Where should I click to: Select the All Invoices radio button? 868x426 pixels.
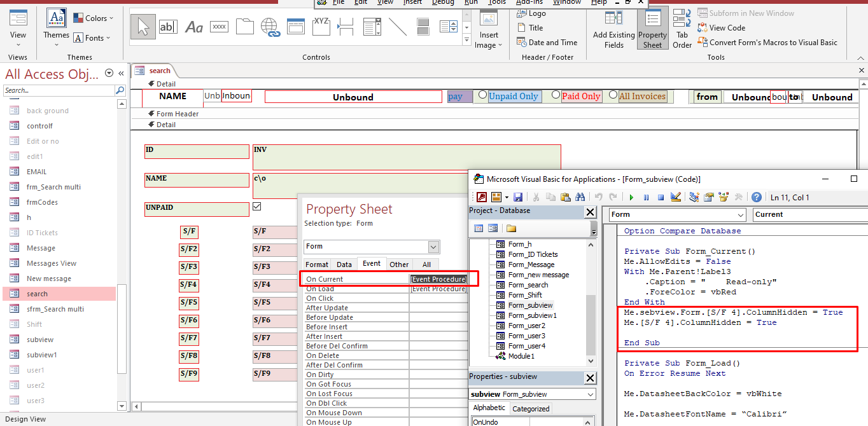coord(613,95)
